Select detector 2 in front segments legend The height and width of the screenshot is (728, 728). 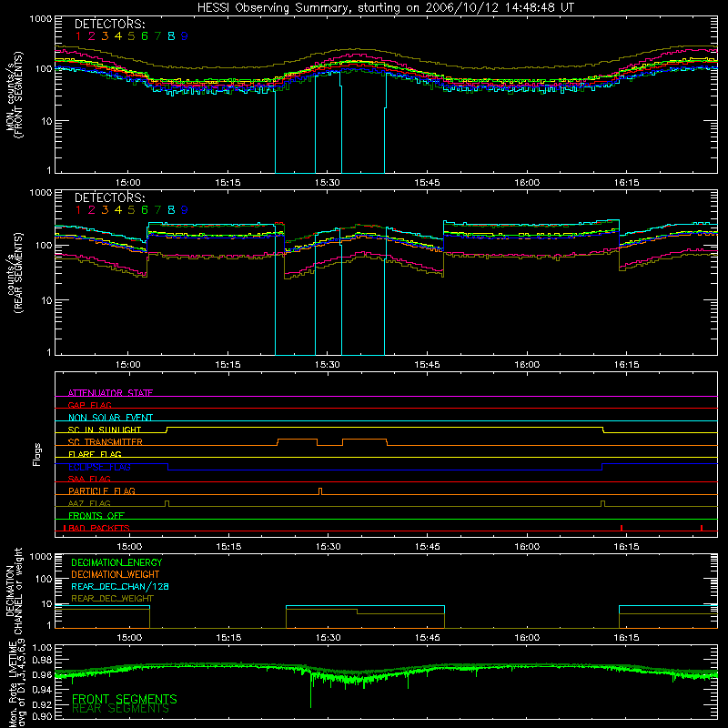[x=92, y=36]
